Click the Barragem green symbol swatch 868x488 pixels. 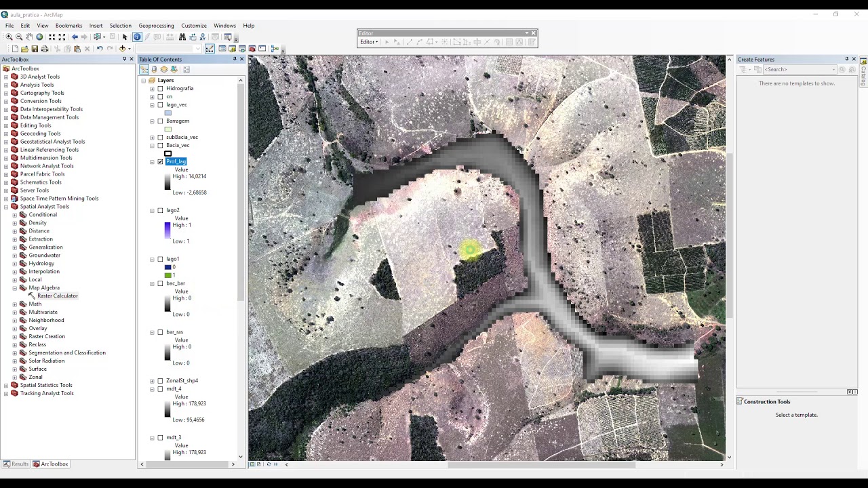pos(167,129)
